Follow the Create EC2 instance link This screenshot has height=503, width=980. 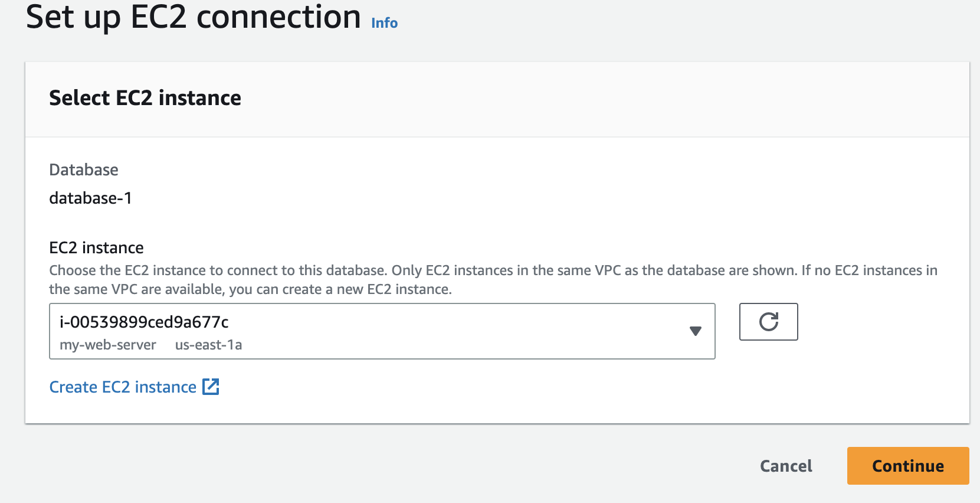pyautogui.click(x=123, y=387)
